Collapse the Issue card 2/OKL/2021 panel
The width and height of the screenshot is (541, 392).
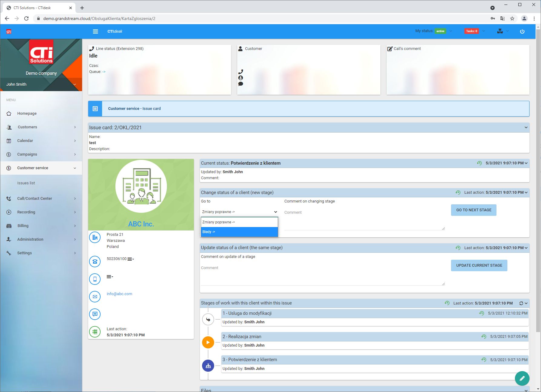(x=526, y=127)
